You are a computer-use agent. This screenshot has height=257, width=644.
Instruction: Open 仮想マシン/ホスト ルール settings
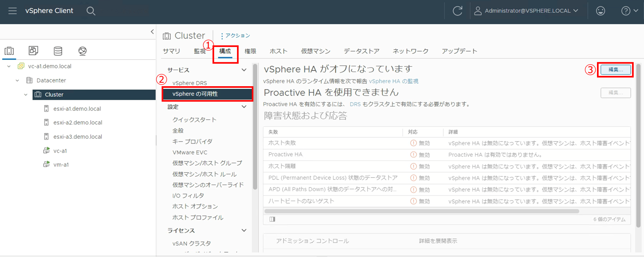205,174
